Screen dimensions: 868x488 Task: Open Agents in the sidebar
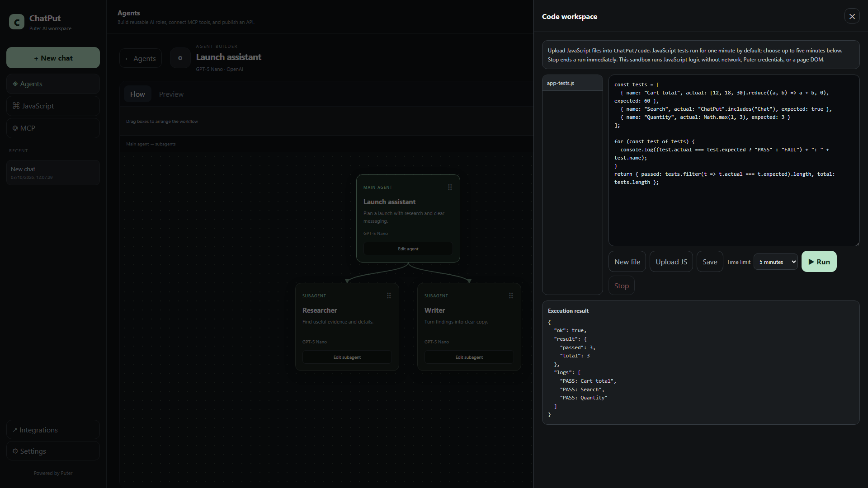pos(53,84)
